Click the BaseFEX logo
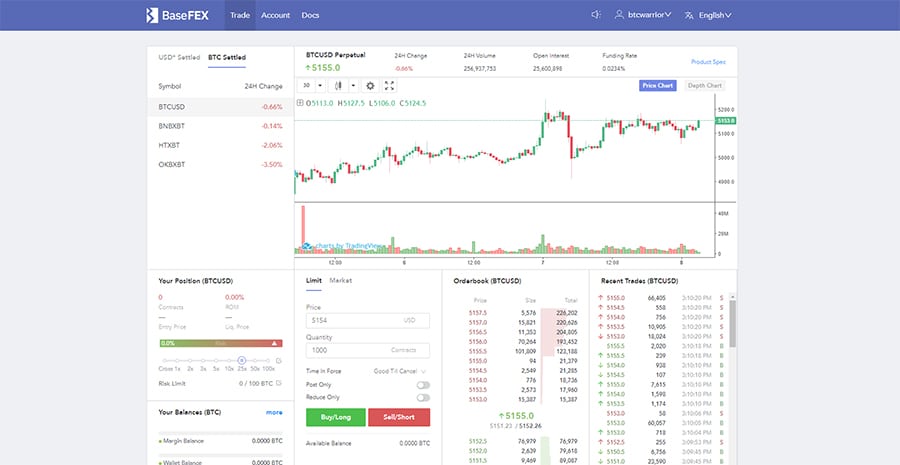900x465 pixels. pyautogui.click(x=177, y=15)
